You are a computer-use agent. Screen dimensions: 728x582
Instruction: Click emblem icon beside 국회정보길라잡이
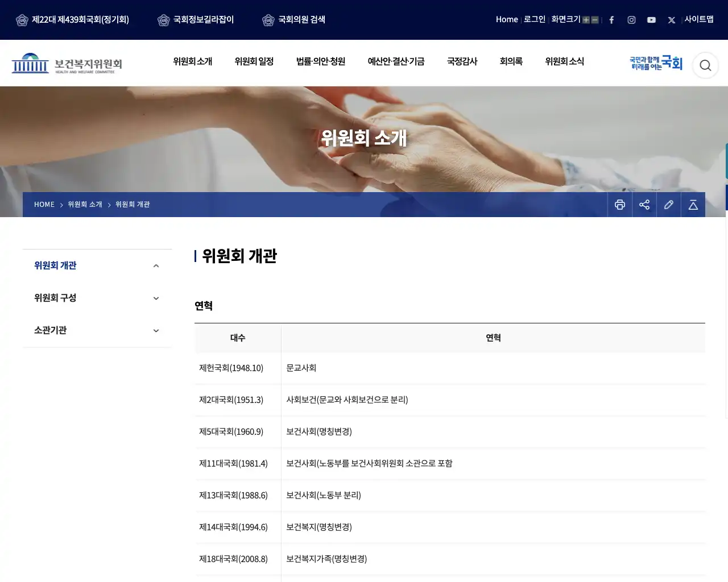164,20
